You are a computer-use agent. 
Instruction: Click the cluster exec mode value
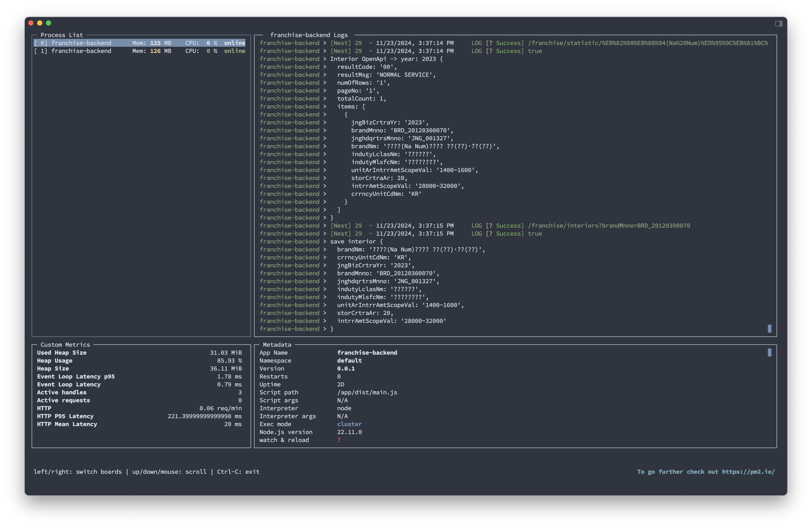point(349,424)
